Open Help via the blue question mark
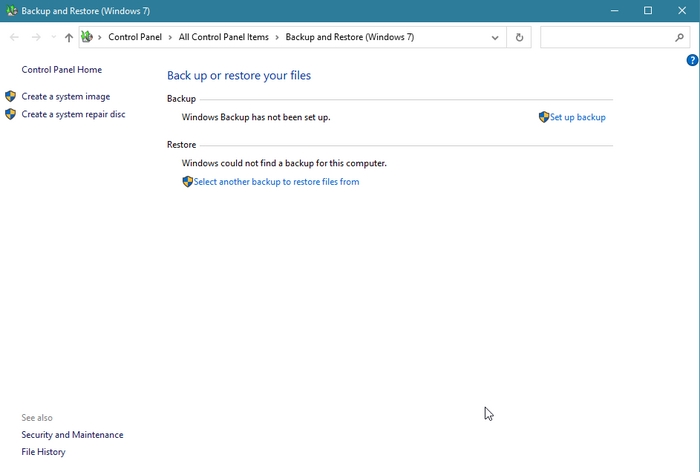 [692, 61]
